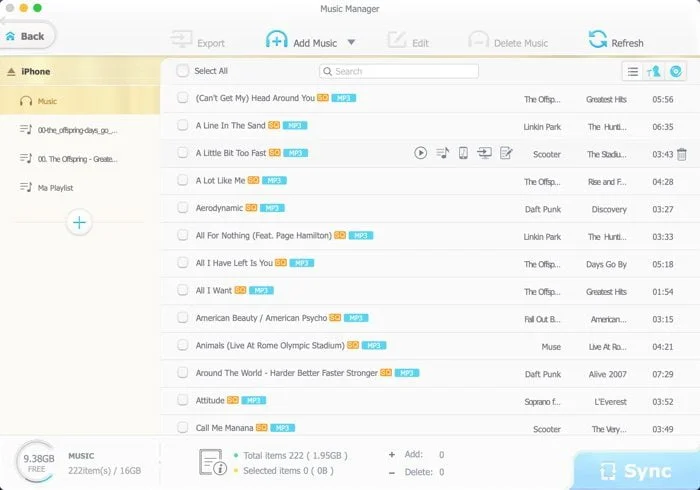This screenshot has height=490, width=700.
Task: Check (Can't Get My) Head Around You
Action: tap(183, 98)
